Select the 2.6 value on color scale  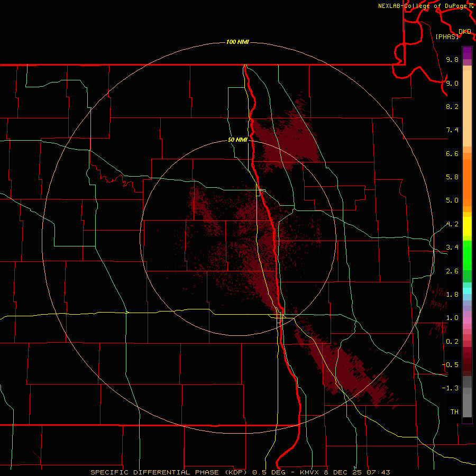tap(452, 271)
